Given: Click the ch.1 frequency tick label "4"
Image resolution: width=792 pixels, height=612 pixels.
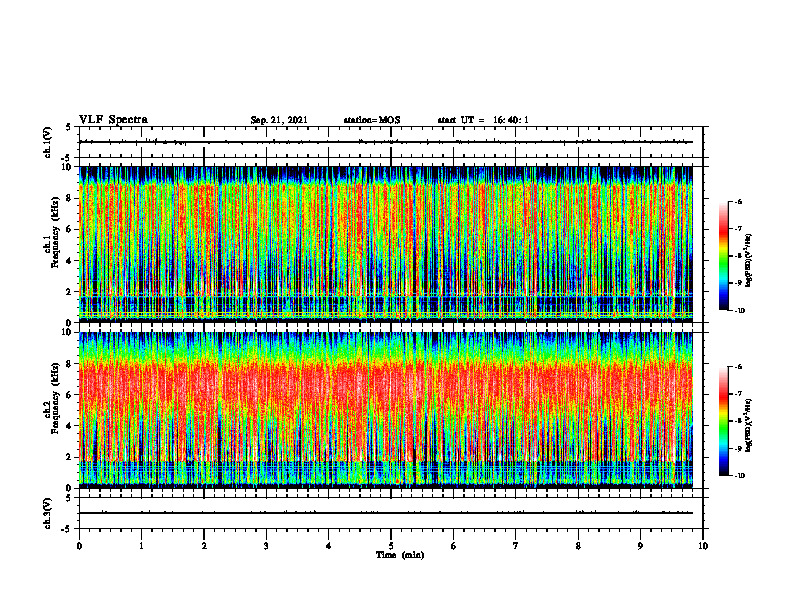Looking at the screenshot, I should [70, 261].
